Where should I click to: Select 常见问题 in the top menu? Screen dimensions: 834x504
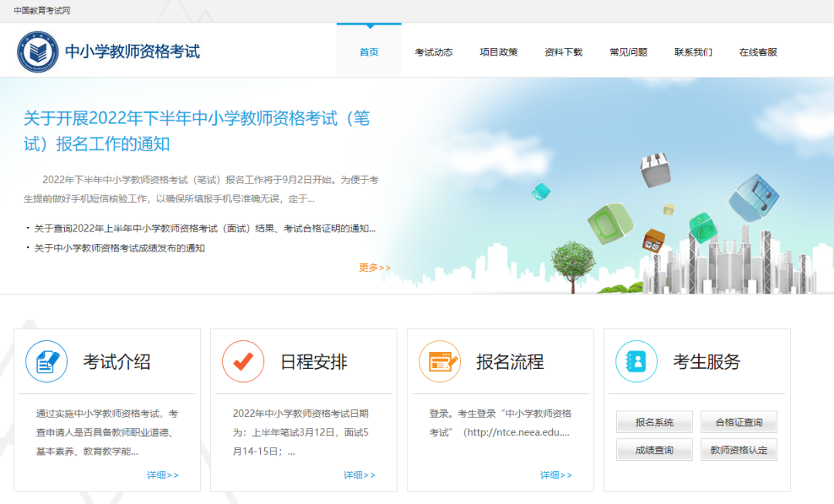pos(629,52)
